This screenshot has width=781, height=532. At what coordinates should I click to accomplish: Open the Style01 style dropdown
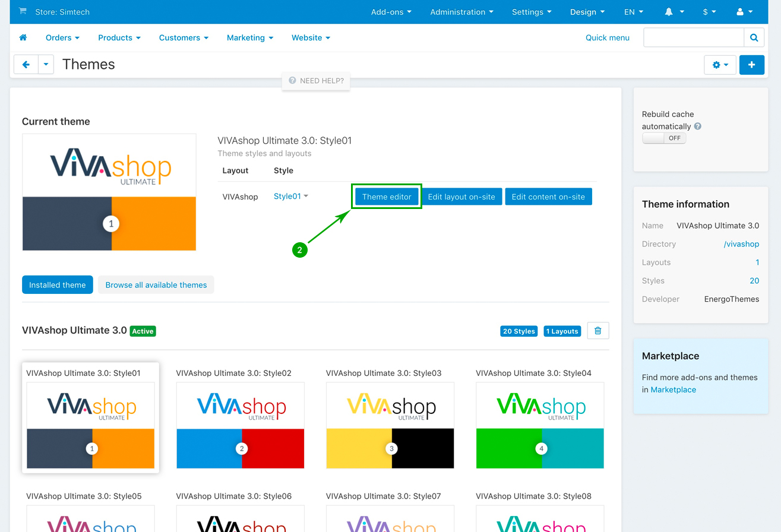291,197
